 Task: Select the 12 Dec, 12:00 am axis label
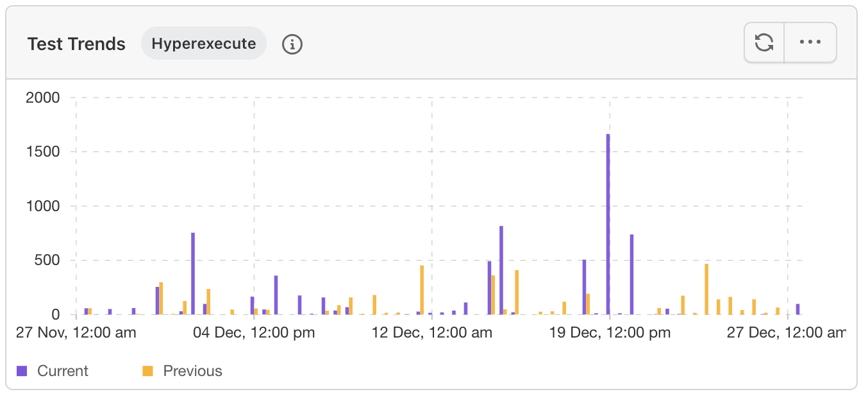tap(432, 332)
